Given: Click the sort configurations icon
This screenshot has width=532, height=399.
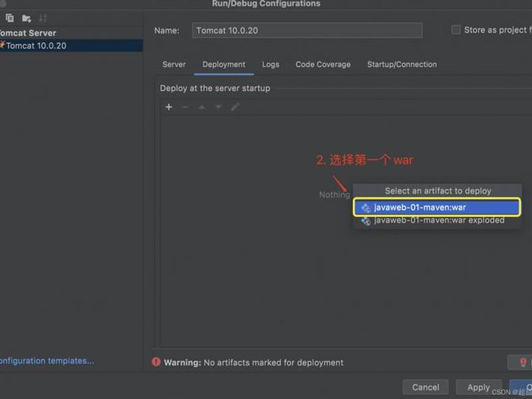Looking at the screenshot, I should pyautogui.click(x=43, y=18).
